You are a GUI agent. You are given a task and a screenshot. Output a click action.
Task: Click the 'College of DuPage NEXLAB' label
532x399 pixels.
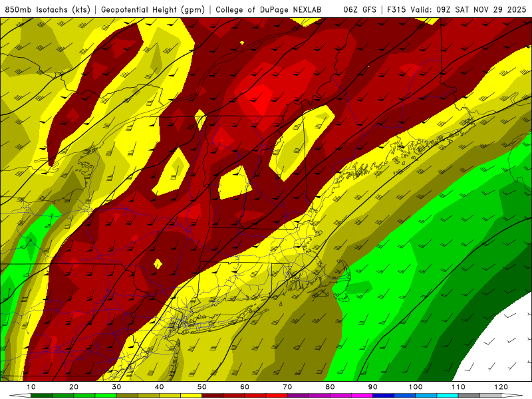pyautogui.click(x=269, y=9)
